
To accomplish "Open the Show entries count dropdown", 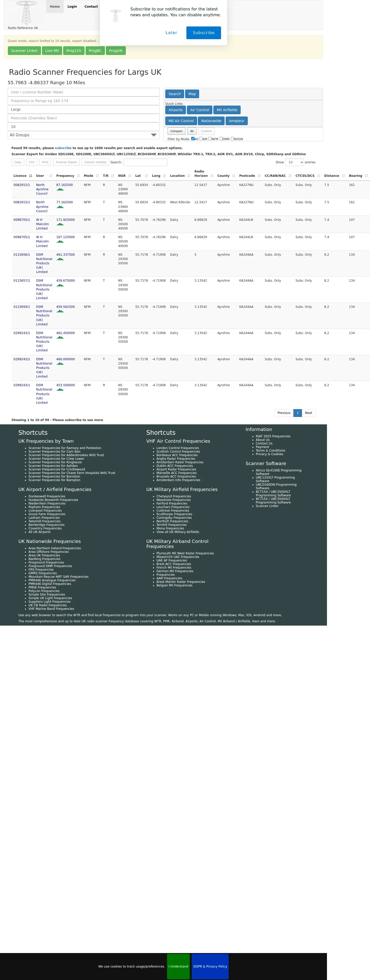I will click(294, 163).
